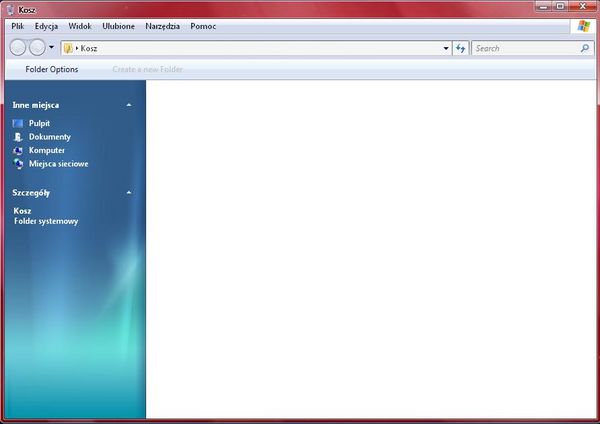The height and width of the screenshot is (424, 600).
Task: Click the Kosz icon in the title bar
Action: pyautogui.click(x=10, y=9)
